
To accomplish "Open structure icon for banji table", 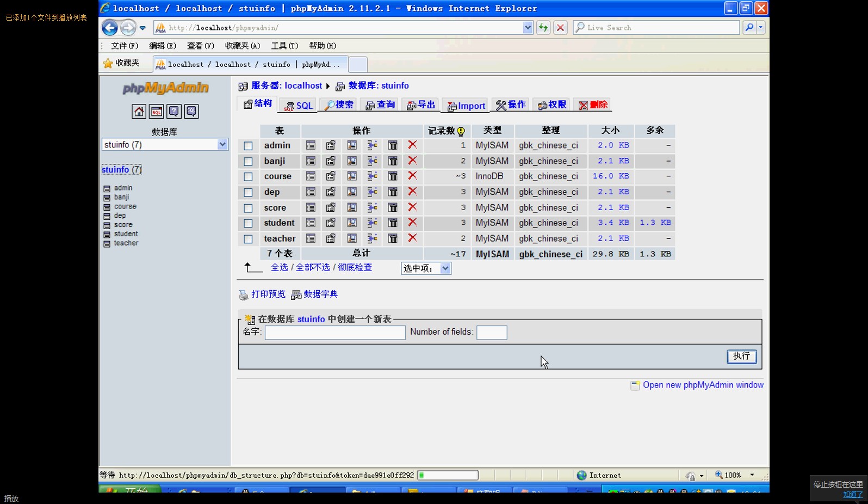I will [x=331, y=161].
